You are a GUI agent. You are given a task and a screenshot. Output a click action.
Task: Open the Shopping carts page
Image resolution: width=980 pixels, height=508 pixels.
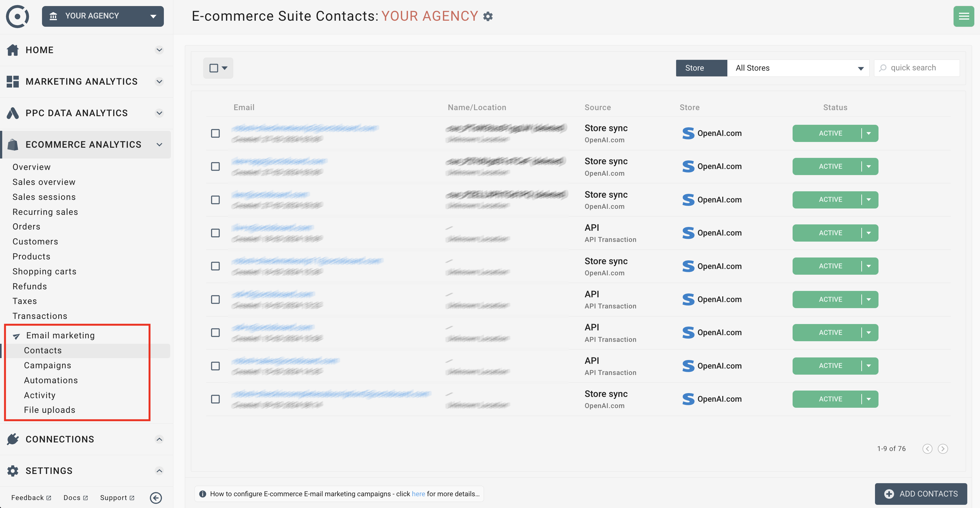pyautogui.click(x=44, y=271)
